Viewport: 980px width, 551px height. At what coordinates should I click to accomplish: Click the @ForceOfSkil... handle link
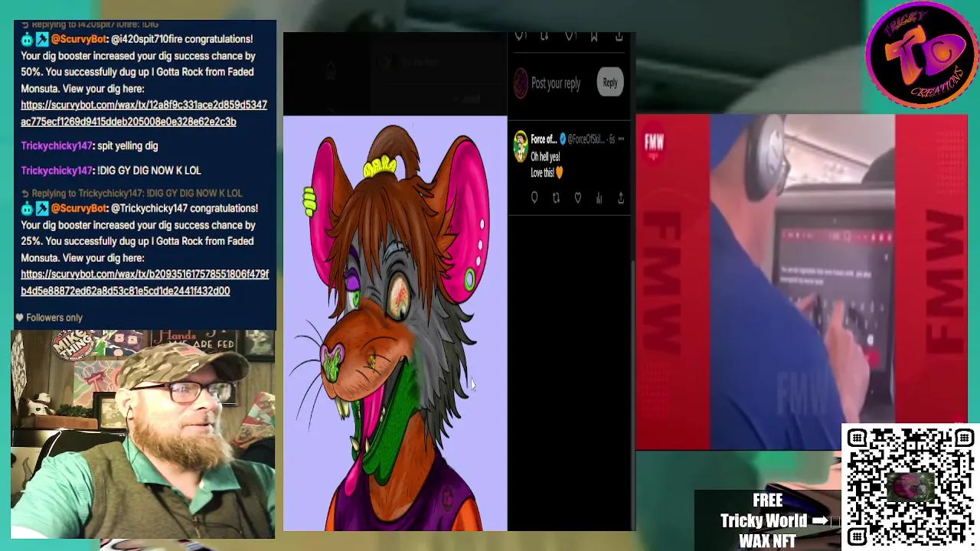point(586,139)
